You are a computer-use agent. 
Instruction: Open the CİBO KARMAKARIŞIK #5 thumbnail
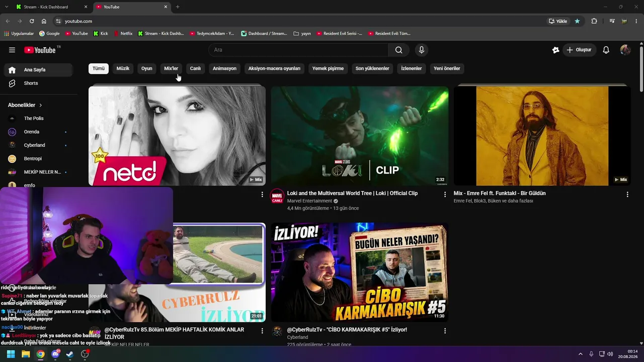(360, 273)
